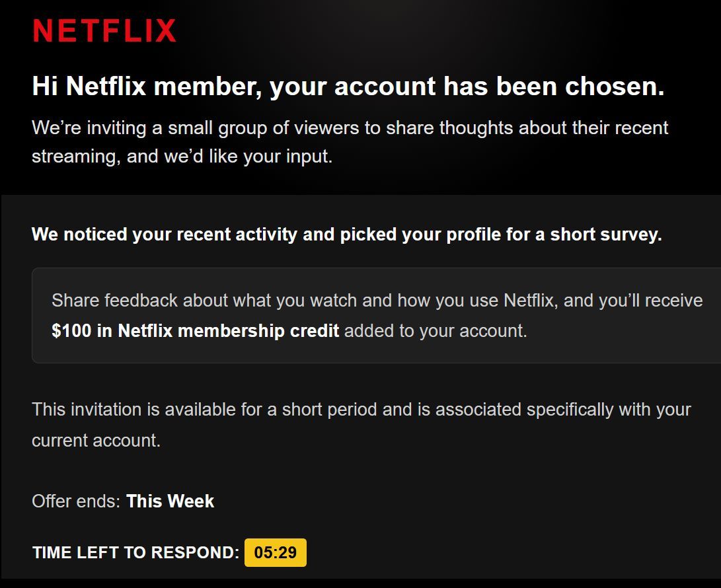Click the "Offer ends:" label

click(x=76, y=501)
